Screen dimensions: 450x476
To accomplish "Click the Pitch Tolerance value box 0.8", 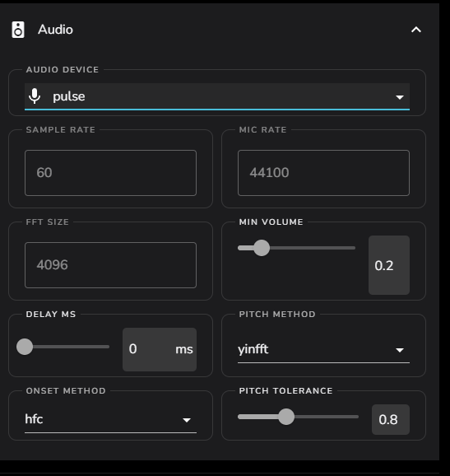I will [x=391, y=419].
